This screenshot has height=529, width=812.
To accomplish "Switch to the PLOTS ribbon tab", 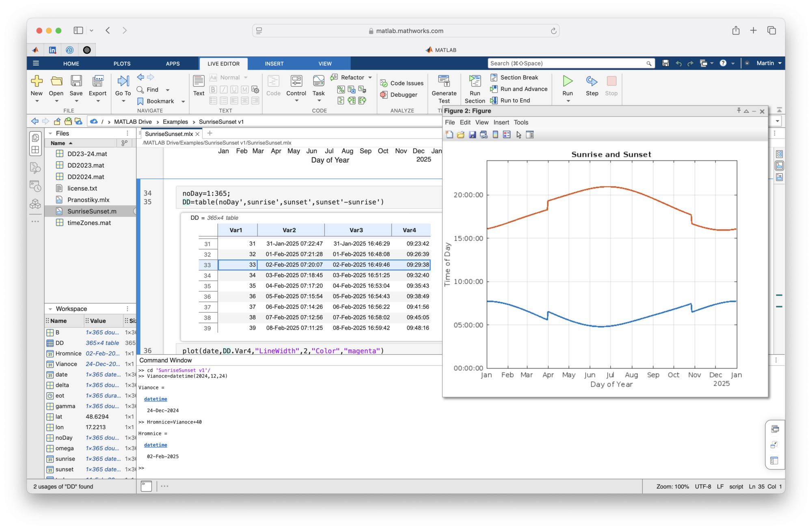I will [122, 64].
